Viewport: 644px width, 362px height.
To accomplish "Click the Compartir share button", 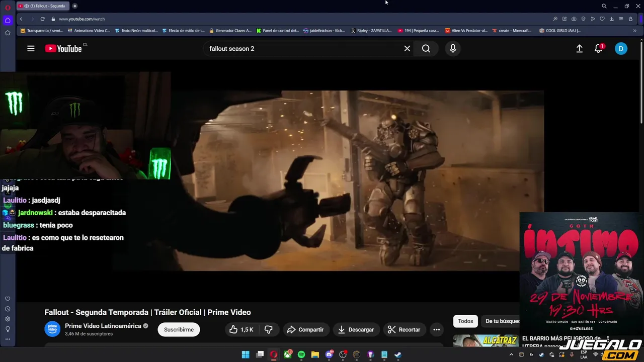I will click(305, 330).
